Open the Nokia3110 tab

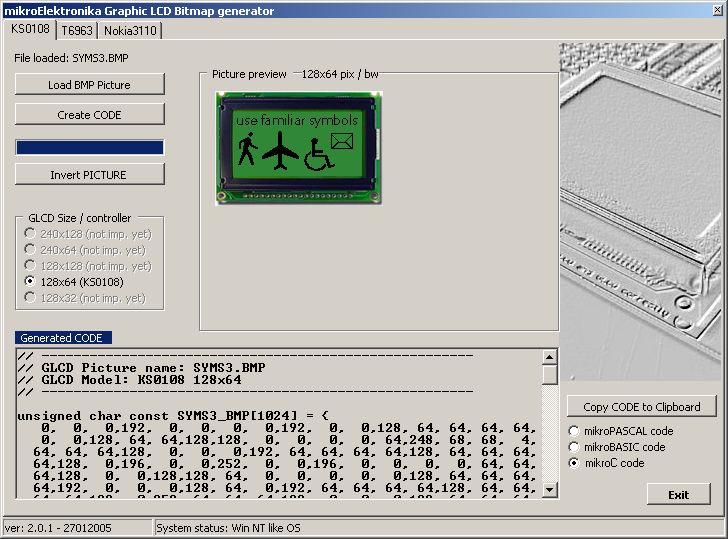click(x=130, y=31)
